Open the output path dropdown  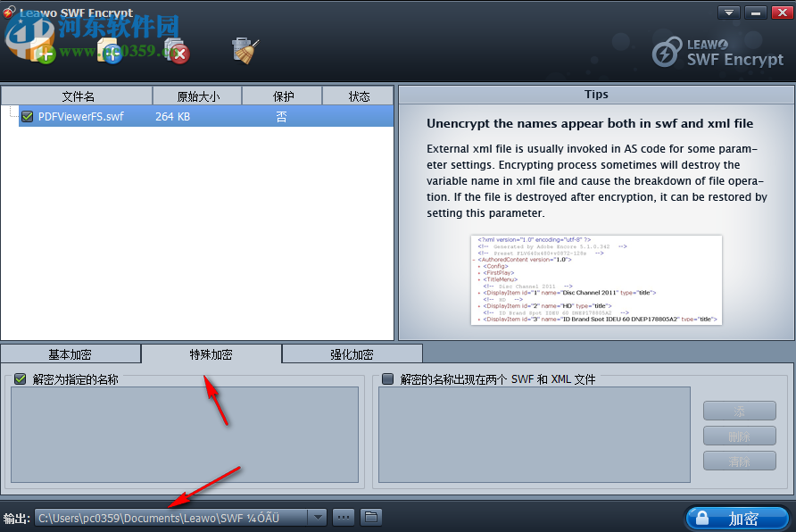[319, 517]
